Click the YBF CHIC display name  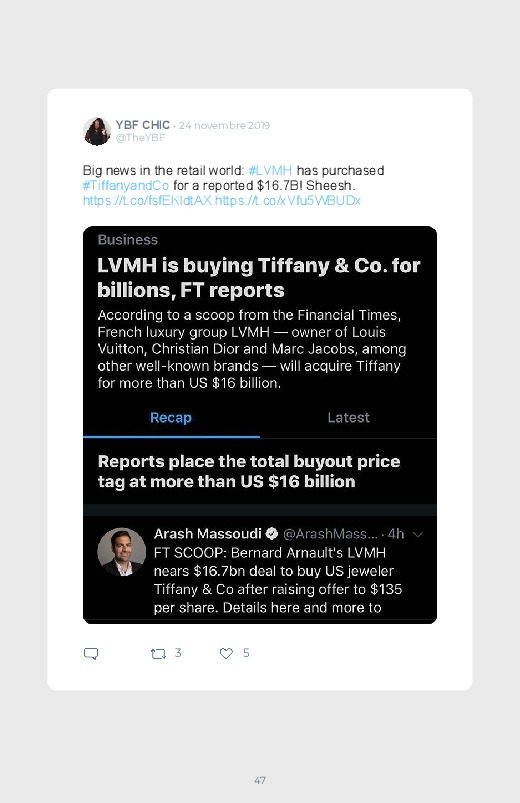coord(142,125)
